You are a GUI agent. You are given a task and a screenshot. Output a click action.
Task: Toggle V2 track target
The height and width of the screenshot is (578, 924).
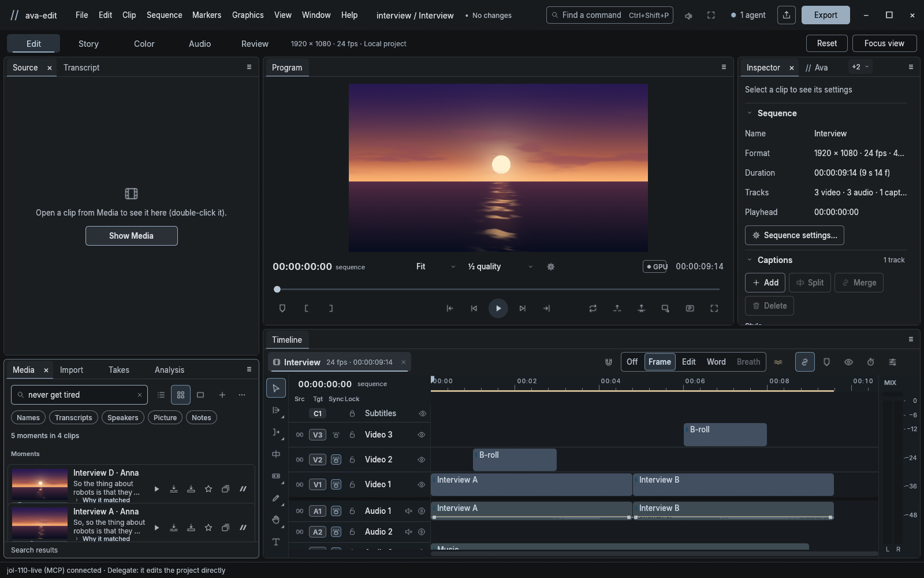pos(318,460)
